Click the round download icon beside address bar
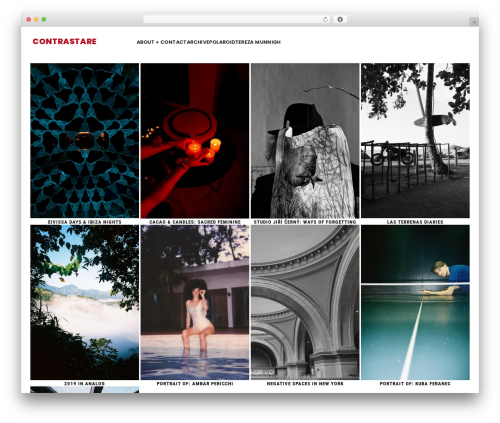Viewport: 500px width, 423px height. click(340, 19)
